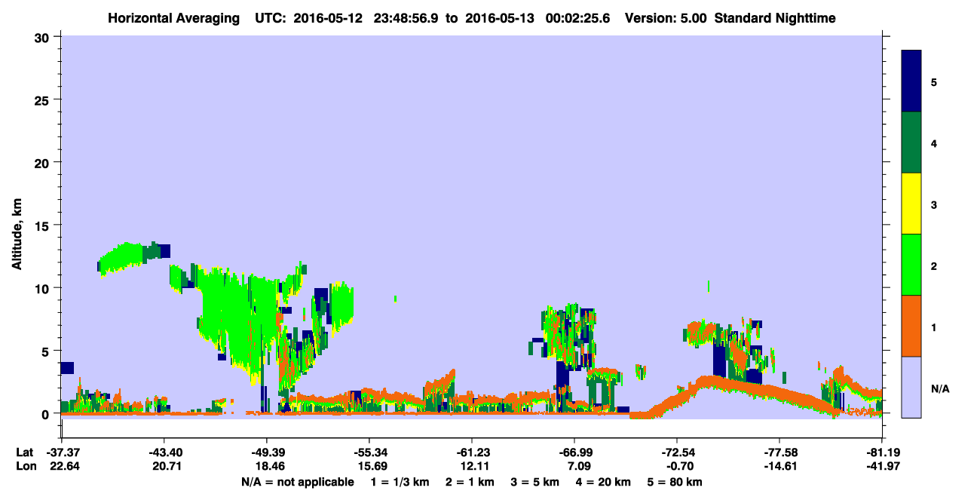Click latitude value -49.39
Image resolution: width=980 pixels, height=503 pixels.
[x=266, y=452]
